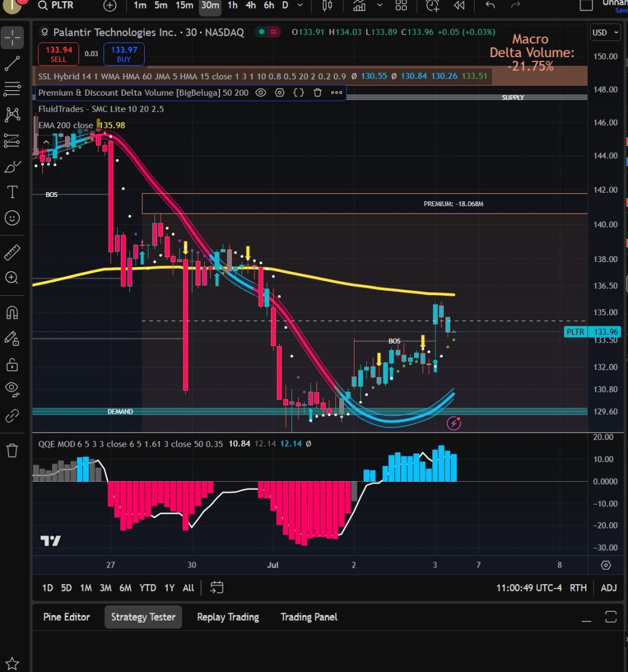Create a new price alert
This screenshot has width=628, height=672.
point(432,5)
